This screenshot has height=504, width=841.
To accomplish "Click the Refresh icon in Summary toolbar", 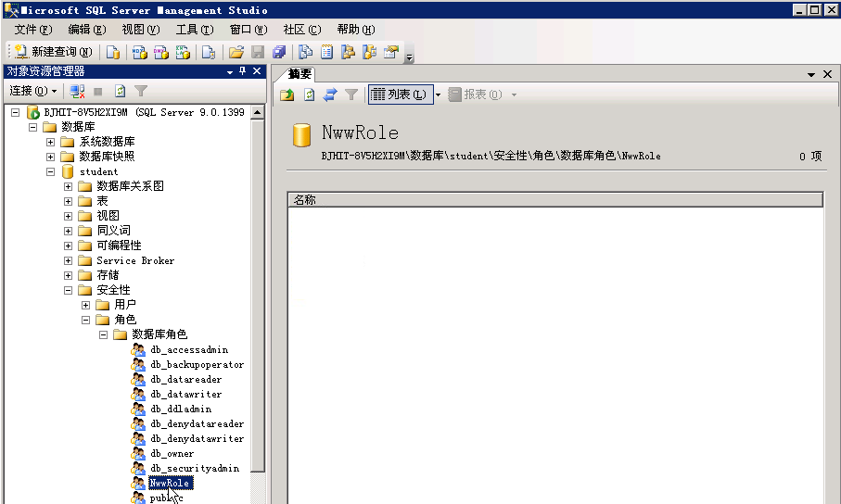I will tap(309, 94).
